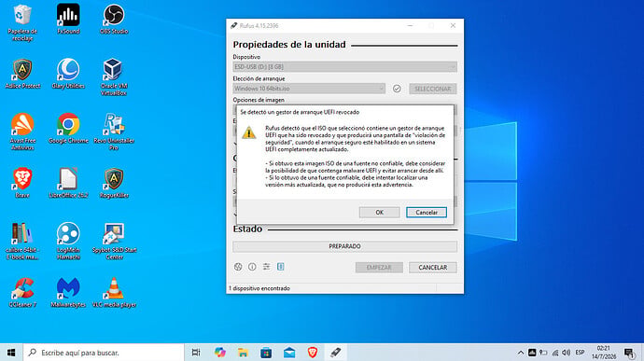This screenshot has height=361, width=644.
Task: Launch VLC media player shortcut
Action: 114,292
